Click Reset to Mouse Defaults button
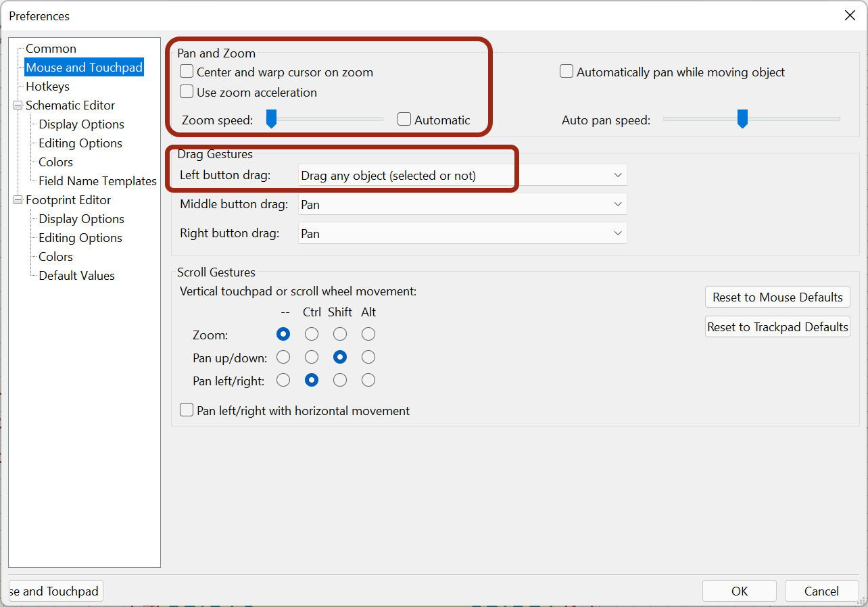 [x=777, y=297]
